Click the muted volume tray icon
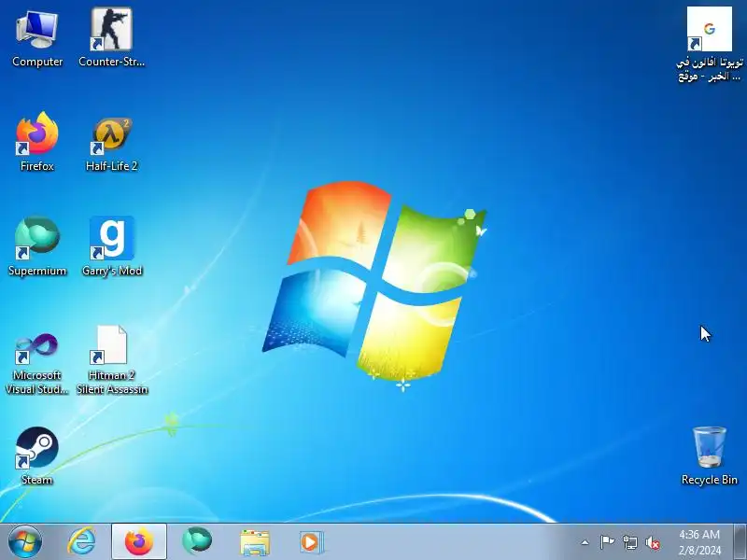747x560 pixels. tap(653, 542)
